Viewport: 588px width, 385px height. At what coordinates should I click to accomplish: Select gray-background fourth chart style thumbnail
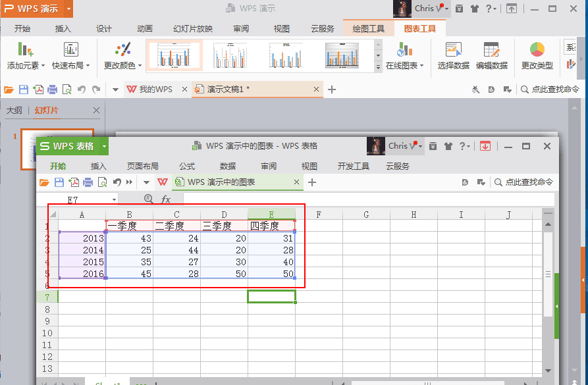pyautogui.click(x=342, y=55)
